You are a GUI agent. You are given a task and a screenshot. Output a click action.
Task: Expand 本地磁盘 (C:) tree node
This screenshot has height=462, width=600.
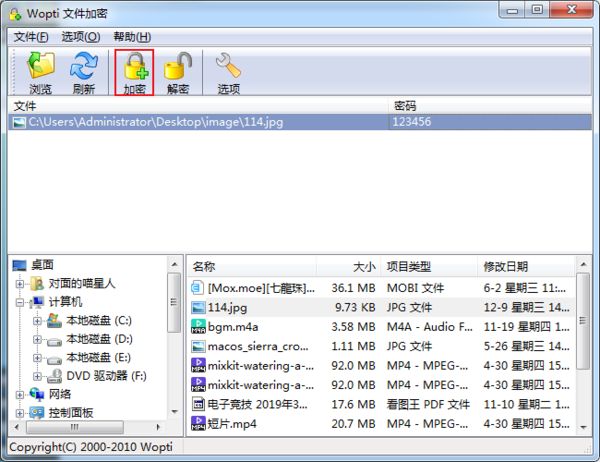click(38, 321)
